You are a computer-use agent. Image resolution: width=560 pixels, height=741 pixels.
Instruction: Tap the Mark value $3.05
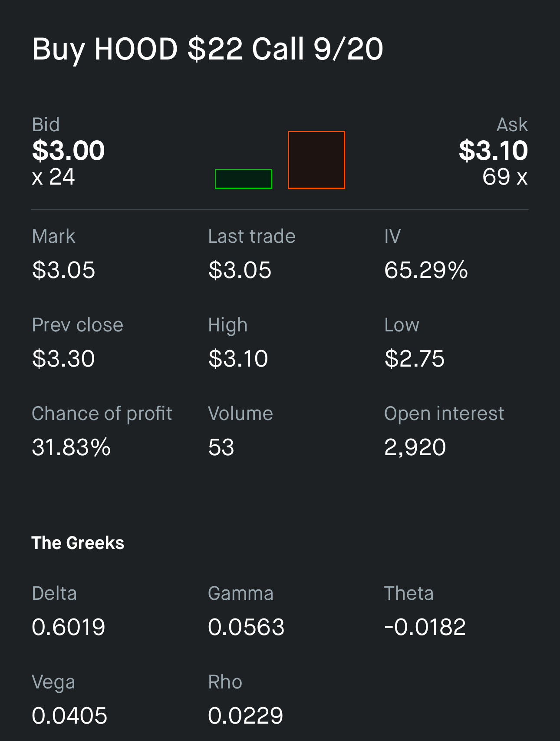64,270
